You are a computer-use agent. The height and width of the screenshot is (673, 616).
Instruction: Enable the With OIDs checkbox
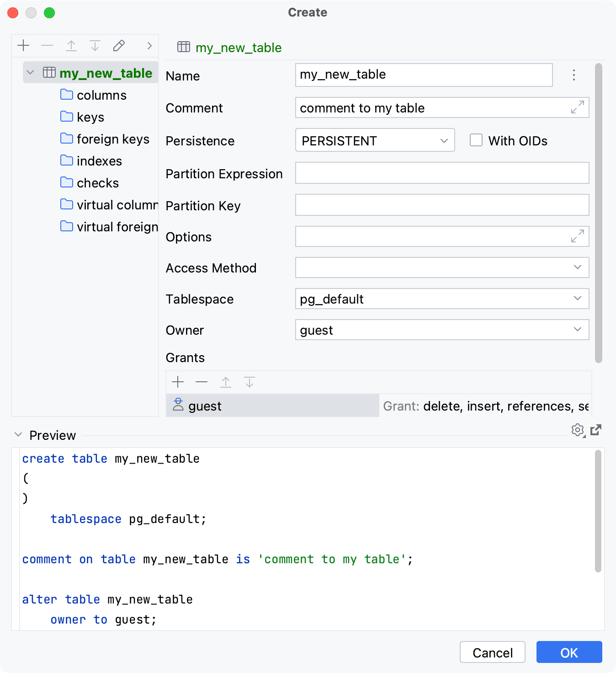click(476, 140)
